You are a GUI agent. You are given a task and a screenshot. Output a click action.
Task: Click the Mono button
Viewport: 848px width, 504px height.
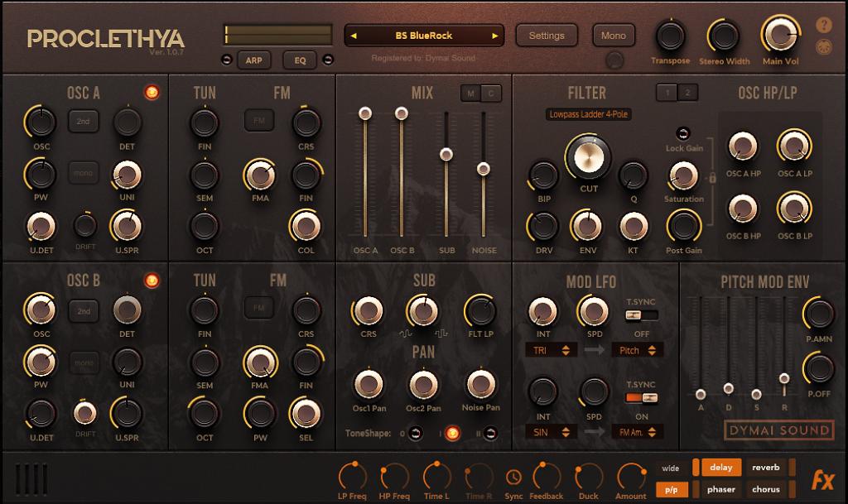(x=614, y=36)
